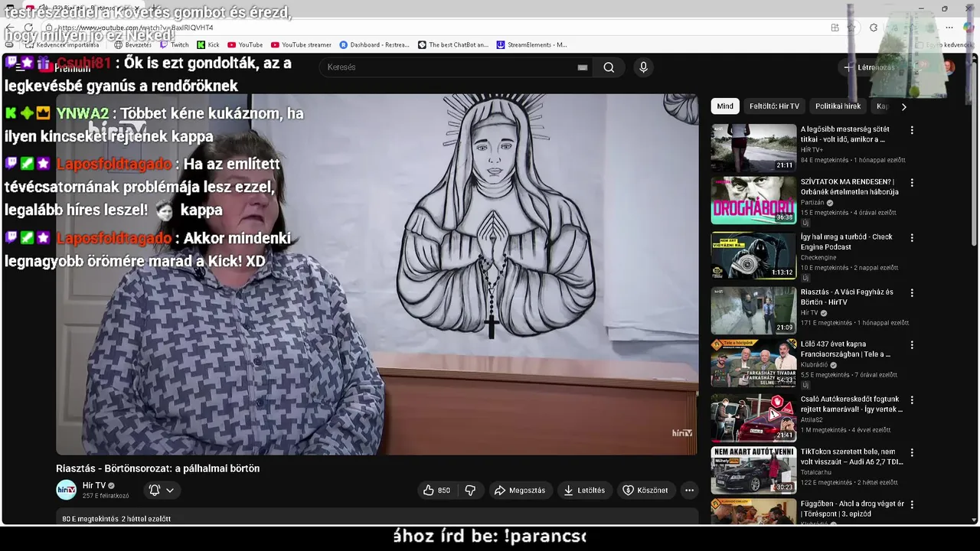Open options for 'Így hal meg a turbód'
980x551 pixels.
912,238
